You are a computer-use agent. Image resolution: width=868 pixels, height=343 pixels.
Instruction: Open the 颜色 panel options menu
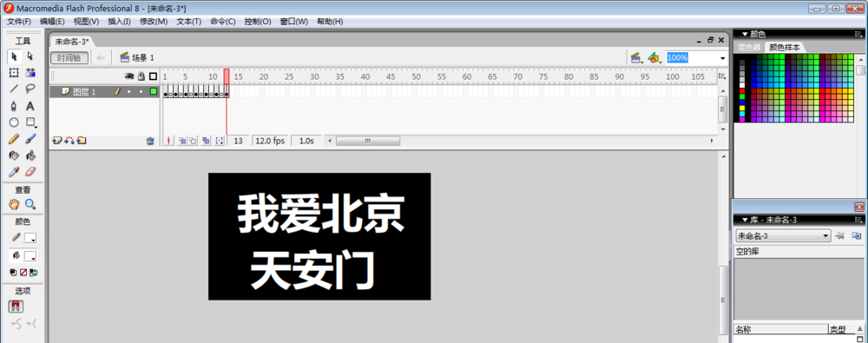pos(858,35)
